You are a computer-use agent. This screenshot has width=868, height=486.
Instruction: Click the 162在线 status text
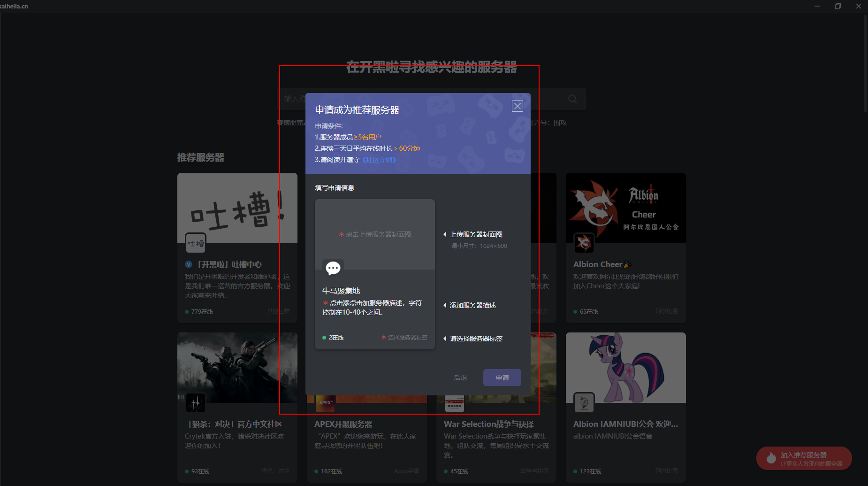(x=332, y=471)
